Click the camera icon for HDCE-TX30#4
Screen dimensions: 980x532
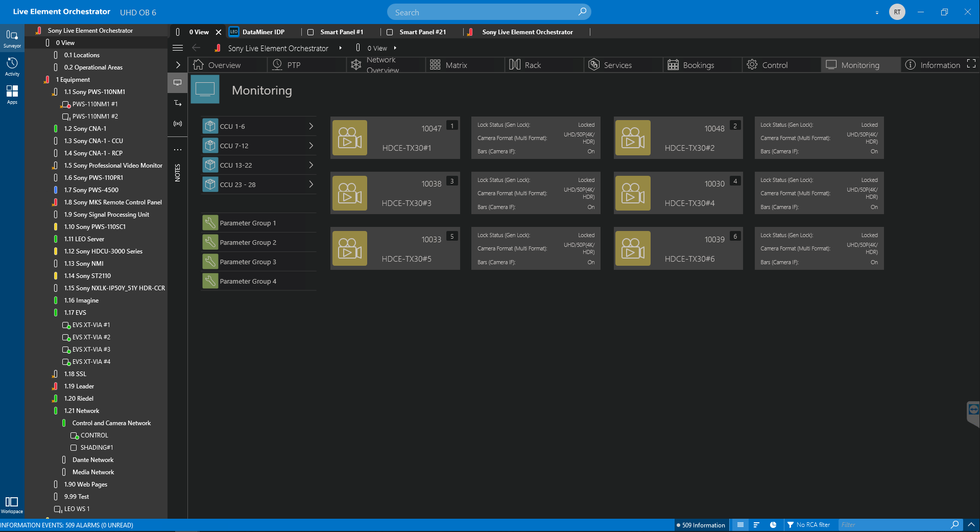coord(633,193)
